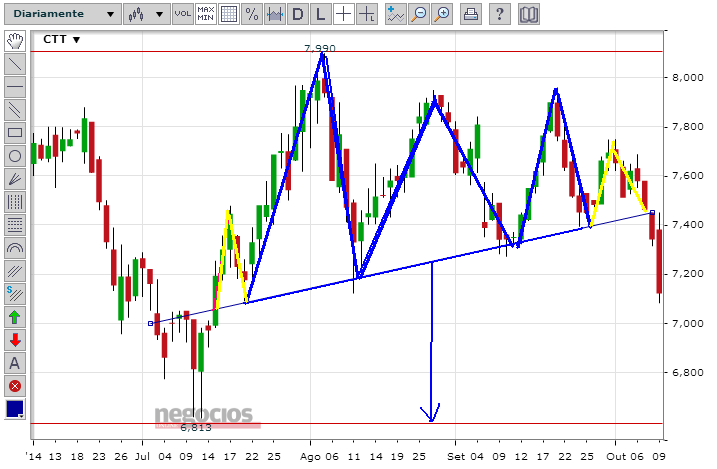
Task: Toggle the D scale button
Action: pyautogui.click(x=298, y=14)
